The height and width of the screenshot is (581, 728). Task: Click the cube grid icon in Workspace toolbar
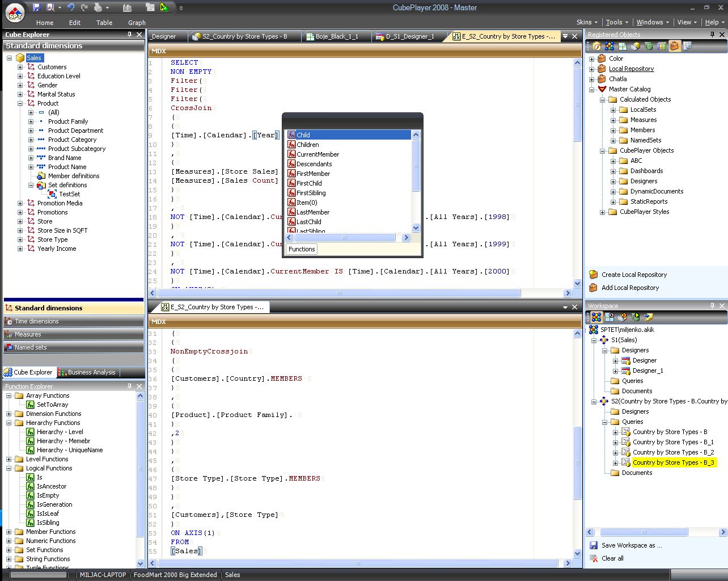tap(596, 317)
